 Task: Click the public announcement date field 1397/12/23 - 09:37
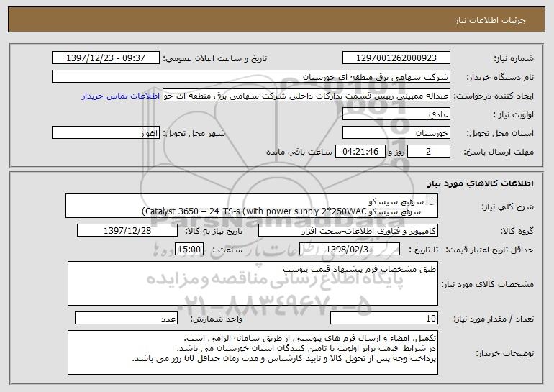click(106, 58)
